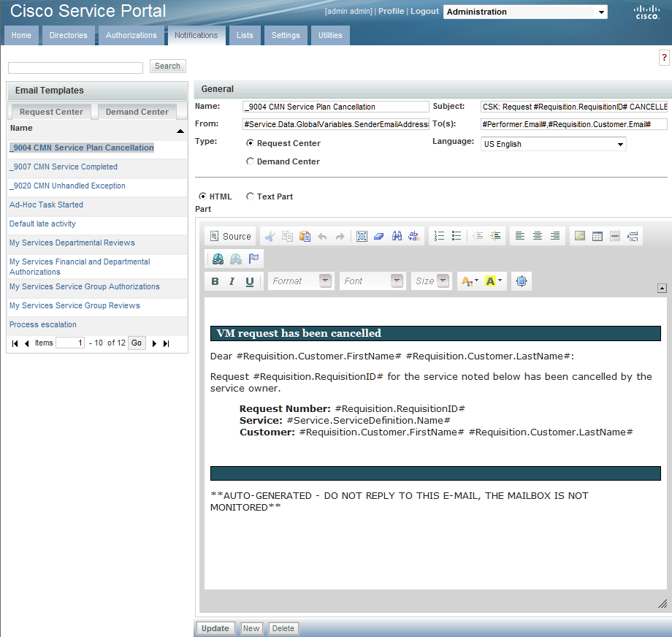Switch to Request Center templates tab

(x=51, y=112)
